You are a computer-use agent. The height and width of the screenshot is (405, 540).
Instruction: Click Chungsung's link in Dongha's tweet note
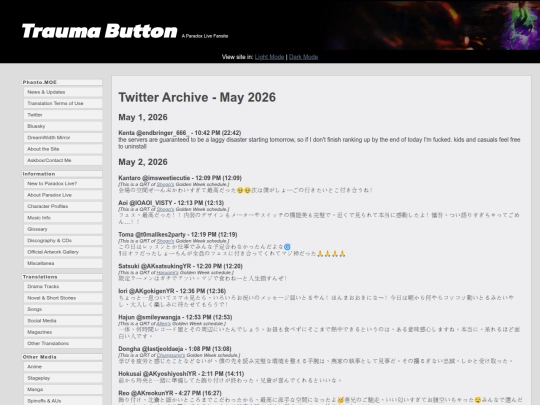point(171,355)
